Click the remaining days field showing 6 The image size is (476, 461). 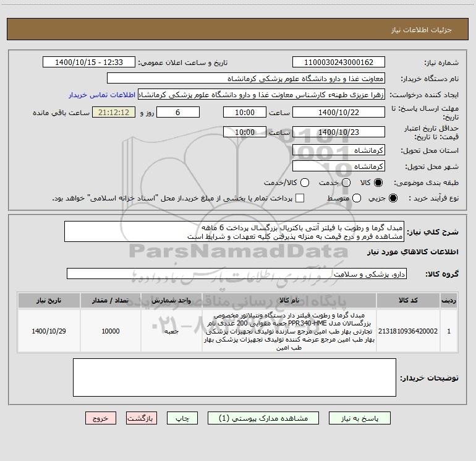pyautogui.click(x=178, y=112)
